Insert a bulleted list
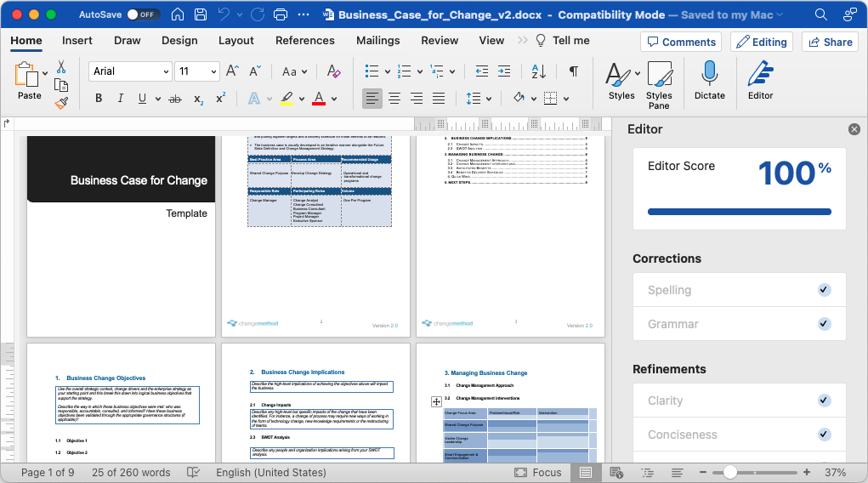This screenshot has height=483, width=868. [x=372, y=71]
